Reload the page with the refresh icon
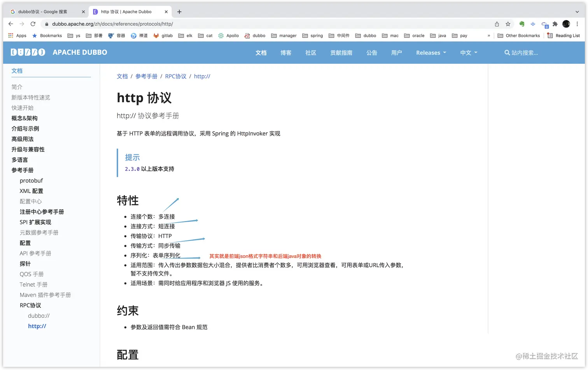Screen dimensions: 588x370 click(33, 24)
